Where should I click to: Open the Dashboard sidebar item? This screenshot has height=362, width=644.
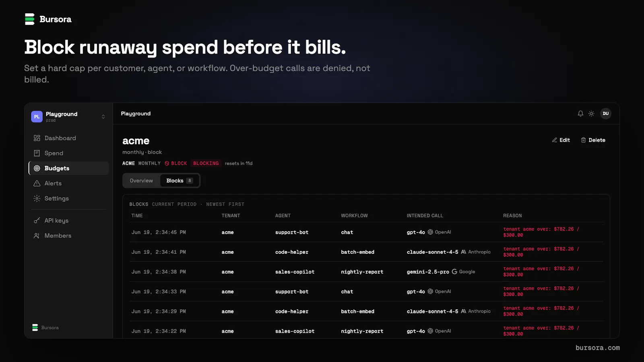[x=68, y=138]
